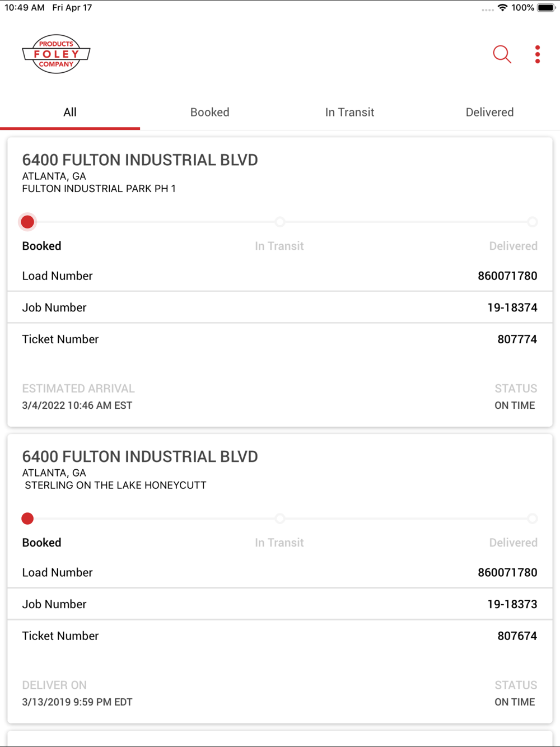This screenshot has width=560, height=747.
Task: Tap red Booked marker on second shipment
Action: 27,519
